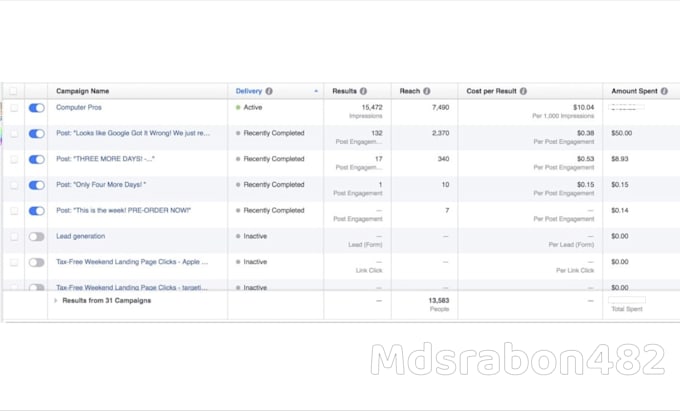The image size is (680, 411).
Task: Open the Lead generation campaign
Action: coord(81,236)
